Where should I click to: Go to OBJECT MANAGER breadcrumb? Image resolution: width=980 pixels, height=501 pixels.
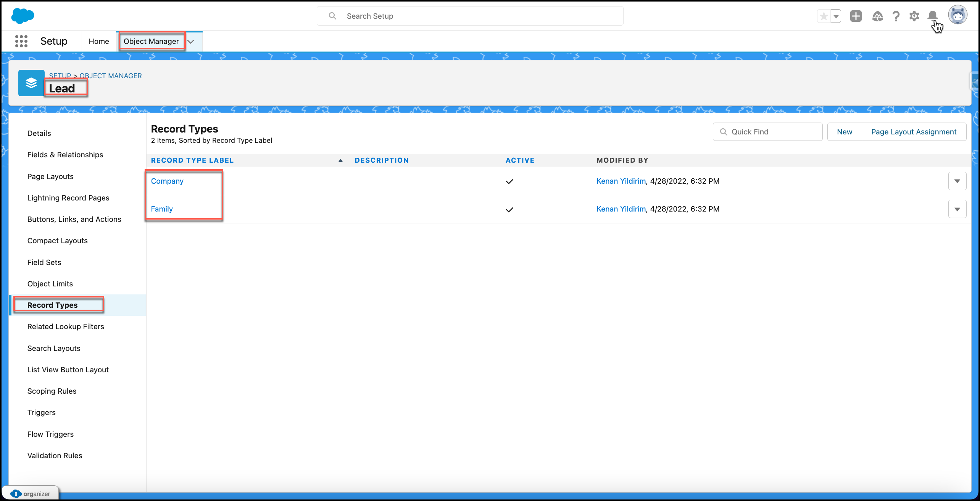(x=111, y=76)
